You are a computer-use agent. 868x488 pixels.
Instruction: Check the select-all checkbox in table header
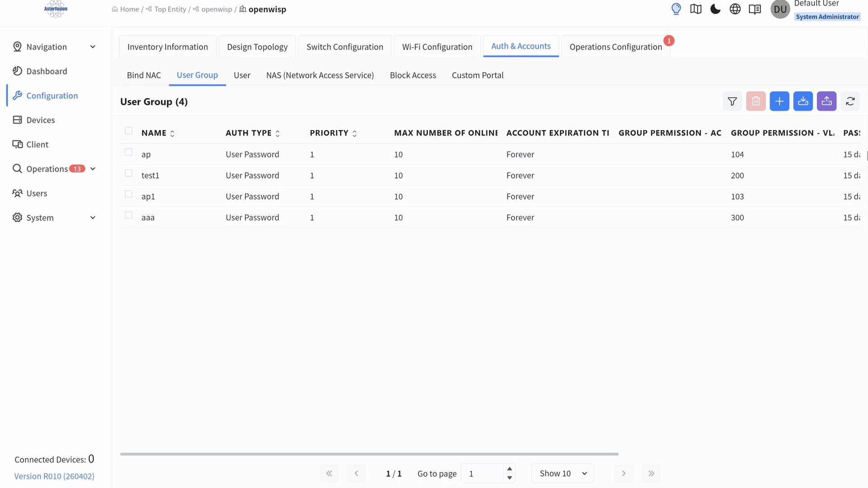128,131
